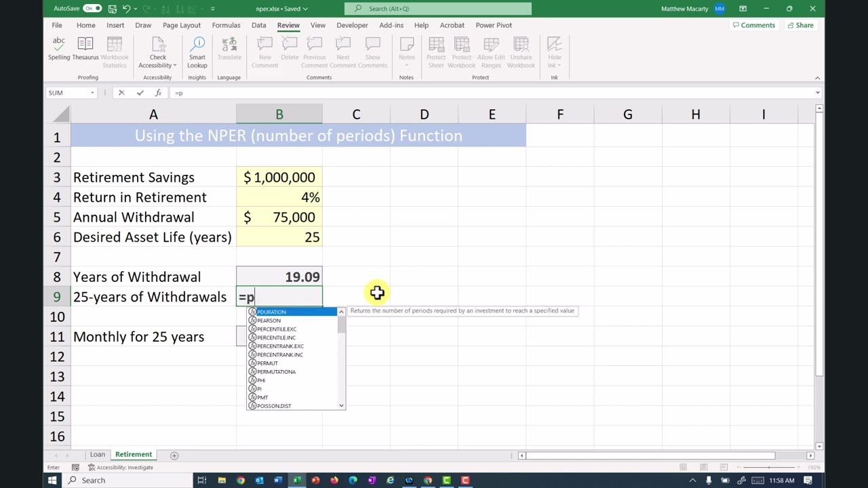This screenshot has height=488, width=868.
Task: Select cell B3 with $1,000,000
Action: [279, 177]
